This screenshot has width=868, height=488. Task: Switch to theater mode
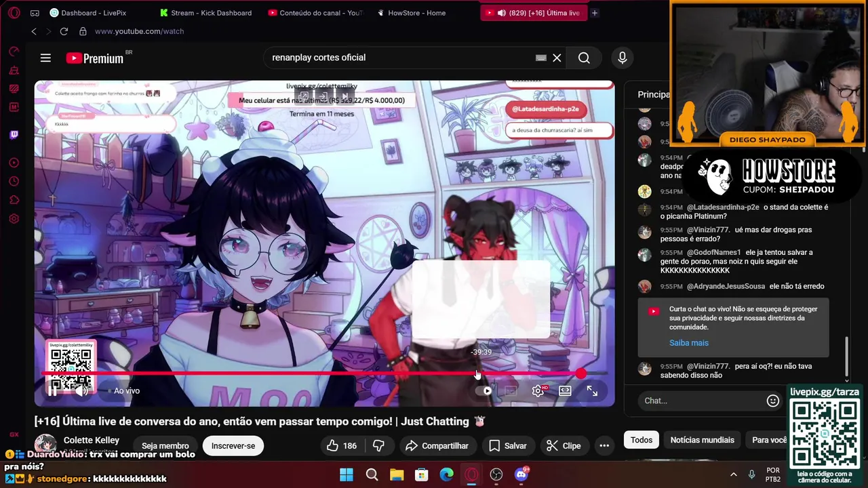tap(565, 390)
